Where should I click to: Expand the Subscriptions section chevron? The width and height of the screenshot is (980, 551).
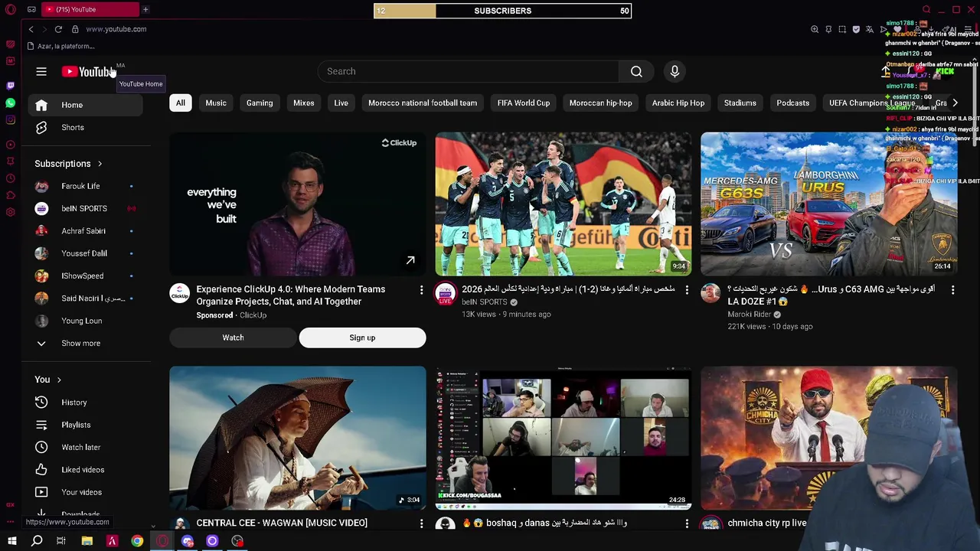pyautogui.click(x=100, y=164)
